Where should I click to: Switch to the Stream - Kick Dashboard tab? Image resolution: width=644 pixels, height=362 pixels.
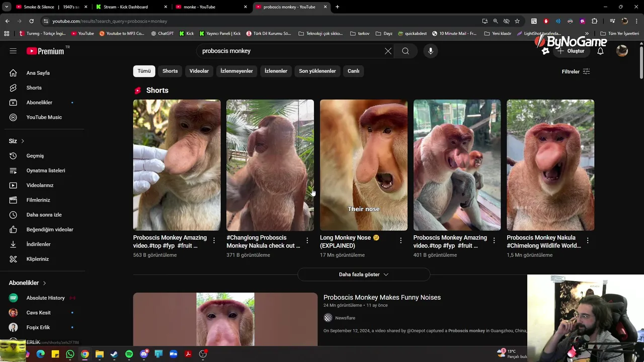click(x=131, y=7)
